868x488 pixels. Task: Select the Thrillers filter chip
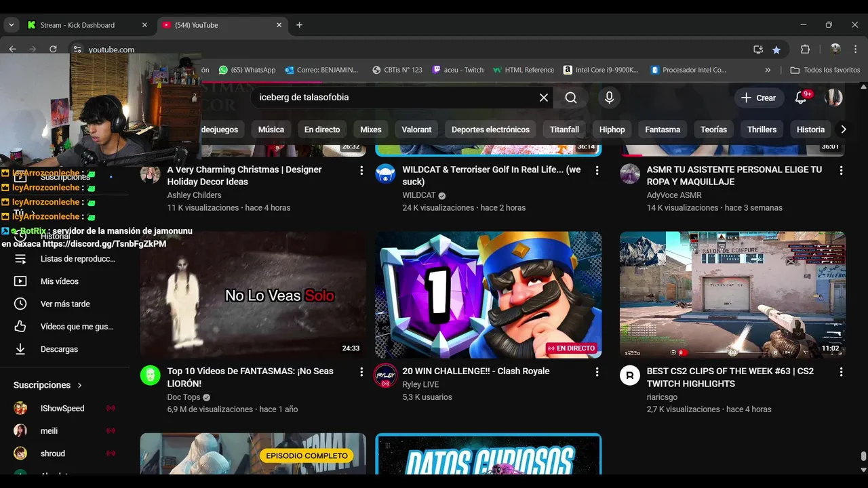pyautogui.click(x=762, y=129)
